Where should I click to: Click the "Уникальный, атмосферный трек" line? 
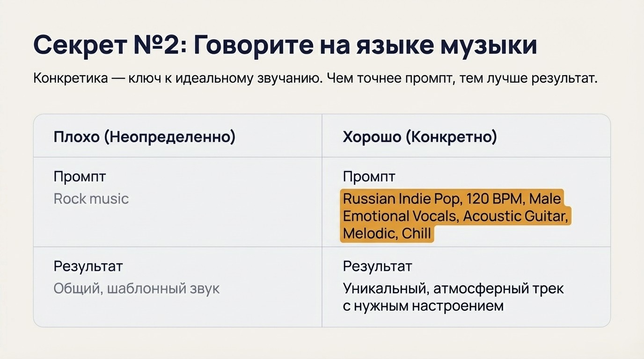[x=453, y=288]
